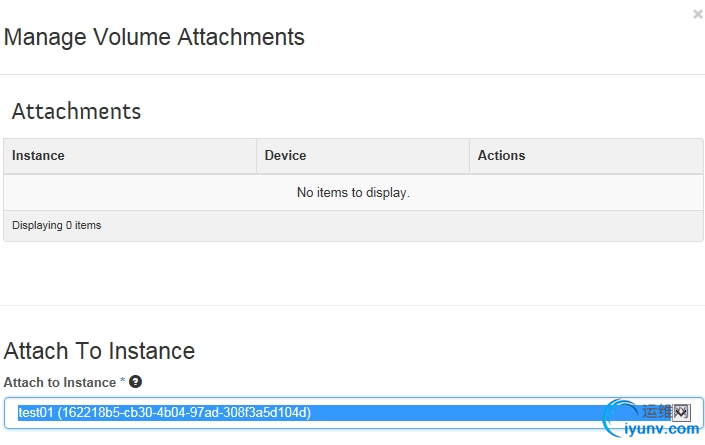Image resolution: width=705 pixels, height=445 pixels.
Task: Click the Attach To Instance section heading
Action: (x=99, y=351)
